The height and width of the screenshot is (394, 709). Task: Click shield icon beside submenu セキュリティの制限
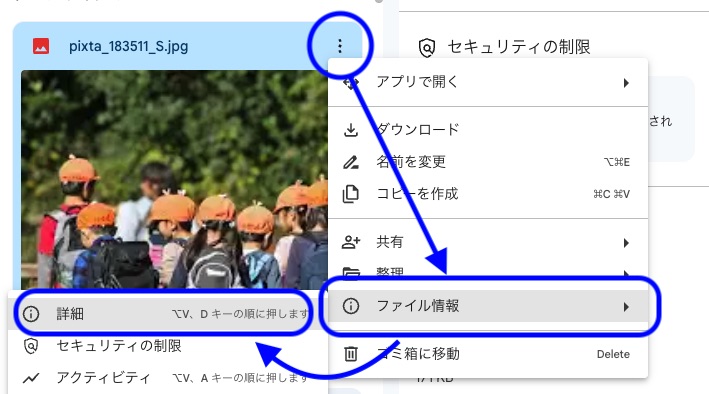point(31,346)
